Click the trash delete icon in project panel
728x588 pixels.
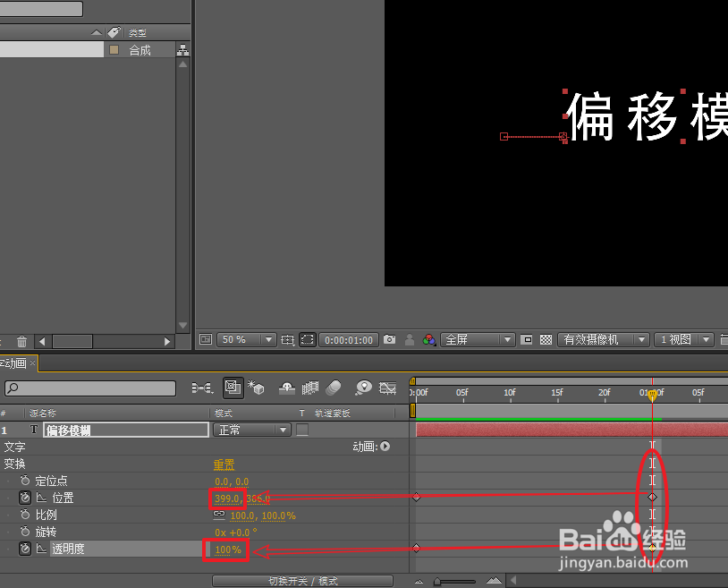[x=21, y=341]
